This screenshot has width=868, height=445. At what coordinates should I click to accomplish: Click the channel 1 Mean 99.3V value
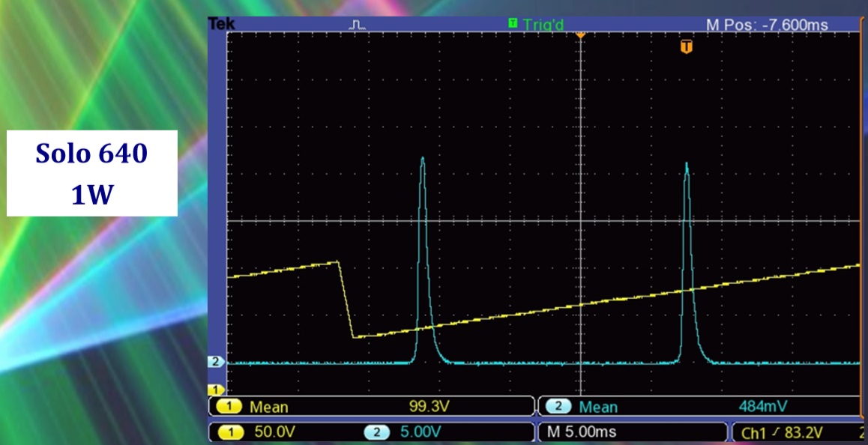point(427,407)
